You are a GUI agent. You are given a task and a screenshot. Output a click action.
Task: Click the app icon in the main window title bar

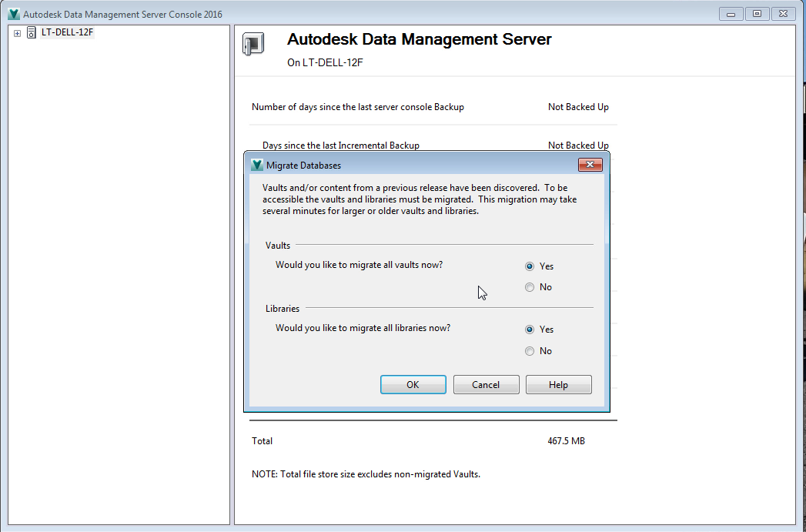coord(14,14)
